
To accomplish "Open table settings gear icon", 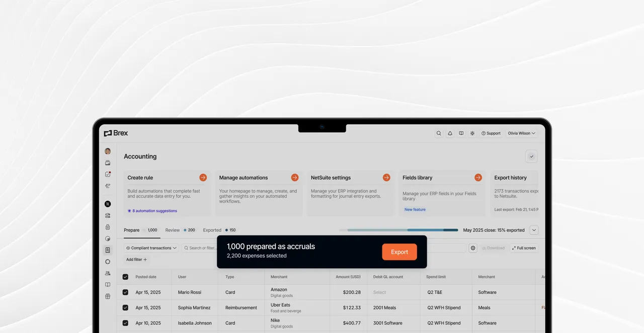I will click(x=473, y=248).
